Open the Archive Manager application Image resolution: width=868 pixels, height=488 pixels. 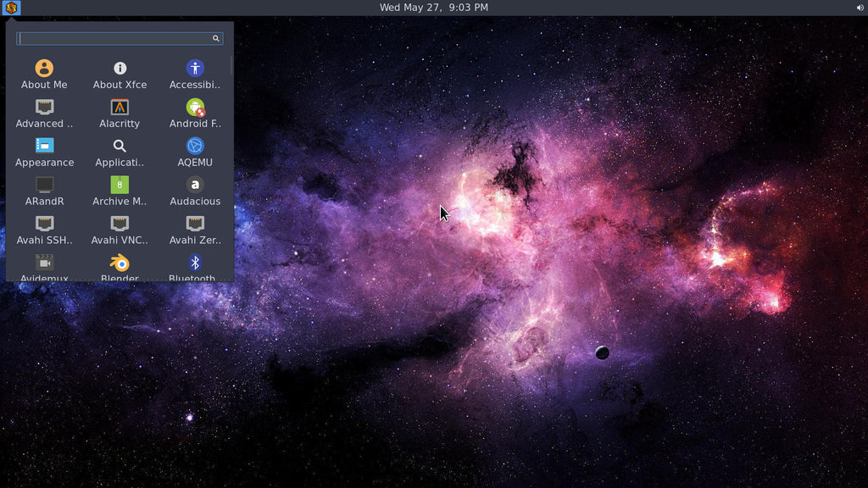click(120, 189)
